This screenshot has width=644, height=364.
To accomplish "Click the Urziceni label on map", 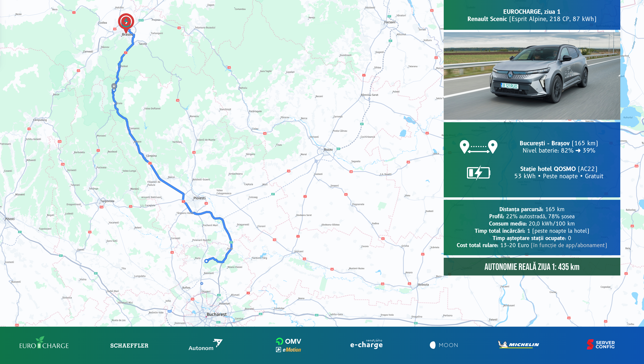I will click(x=299, y=251).
